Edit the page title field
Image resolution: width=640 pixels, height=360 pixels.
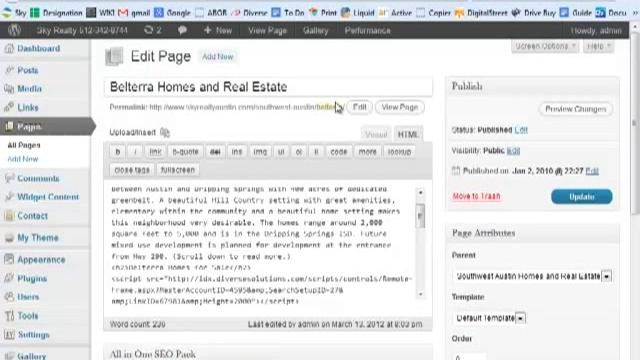click(x=268, y=87)
